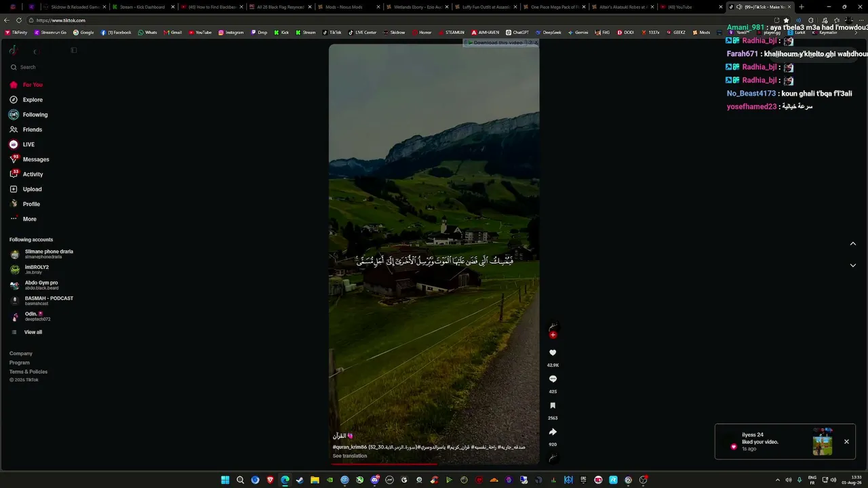Open BASMAH - PODCAST account
The image size is (868, 488).
42,301
